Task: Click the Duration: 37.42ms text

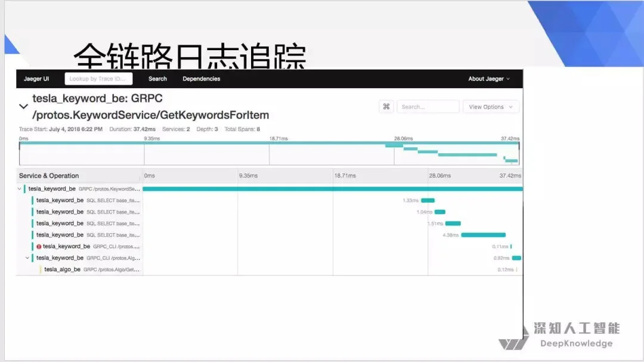Action: tap(132, 129)
